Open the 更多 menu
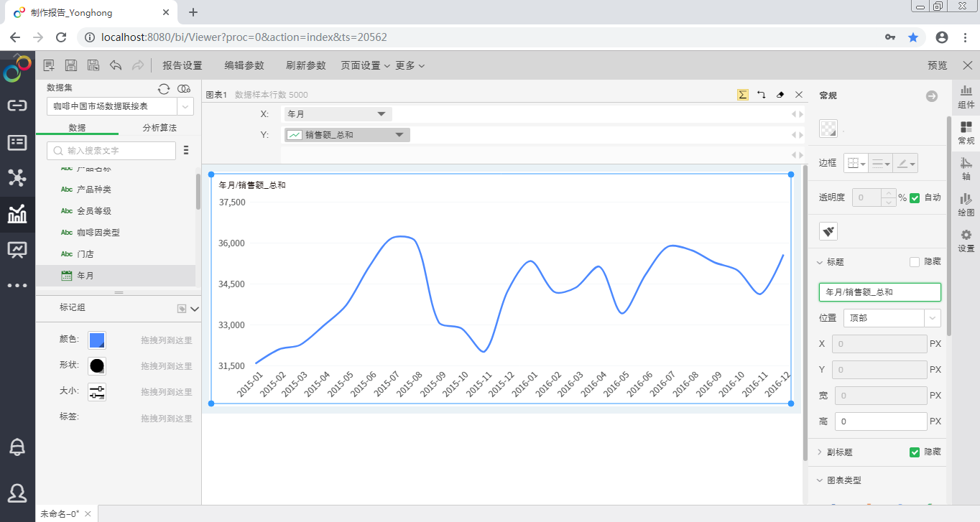 [x=410, y=65]
